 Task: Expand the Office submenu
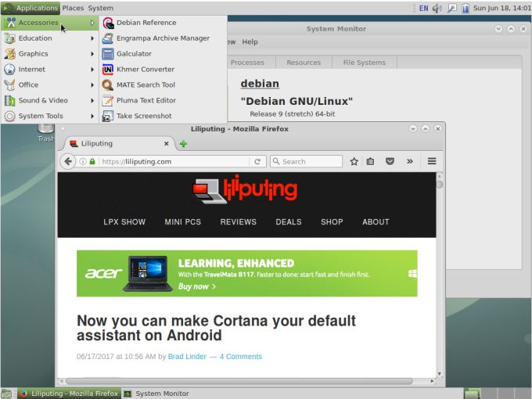click(x=49, y=84)
